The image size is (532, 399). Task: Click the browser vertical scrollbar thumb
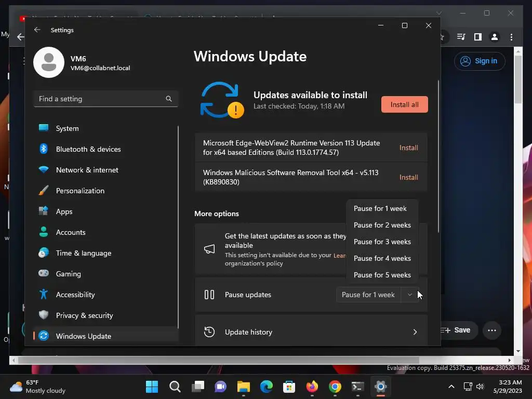pyautogui.click(x=518, y=79)
